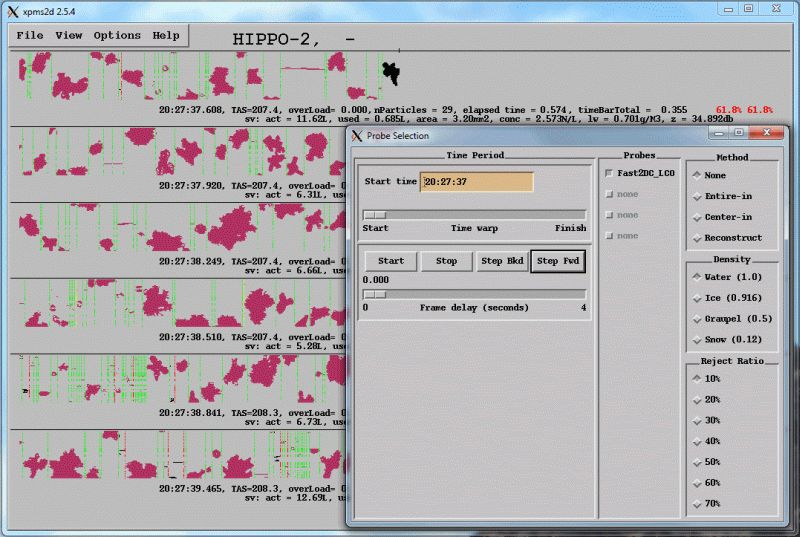Pick the 50% reject ratio
800x537 pixels.
(695, 462)
